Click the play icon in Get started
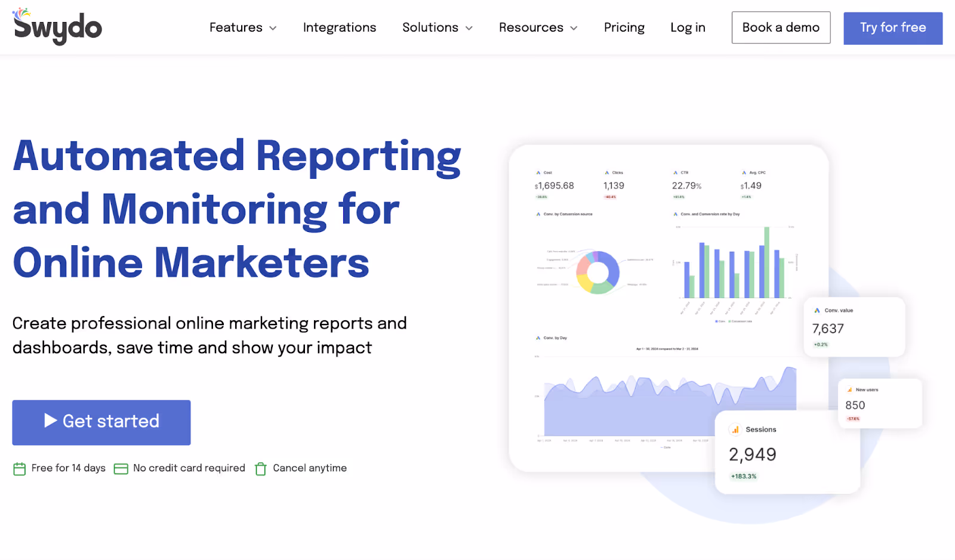The image size is (955, 560). point(51,421)
